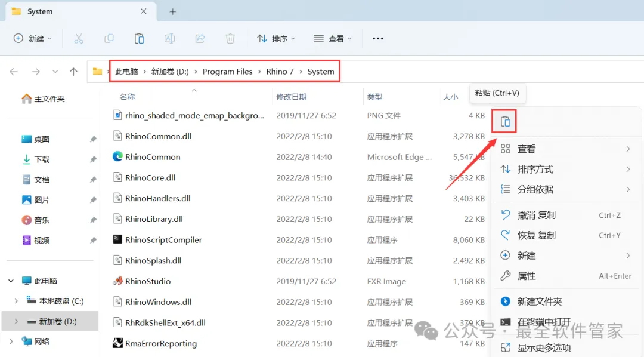The height and width of the screenshot is (357, 644).
Task: Click System in the breadcrumb
Action: (x=321, y=72)
